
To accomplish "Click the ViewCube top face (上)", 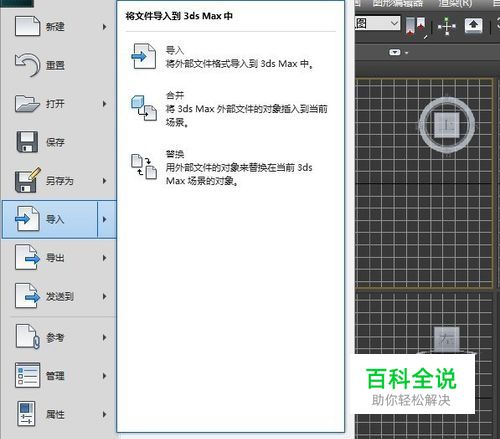I will (447, 125).
